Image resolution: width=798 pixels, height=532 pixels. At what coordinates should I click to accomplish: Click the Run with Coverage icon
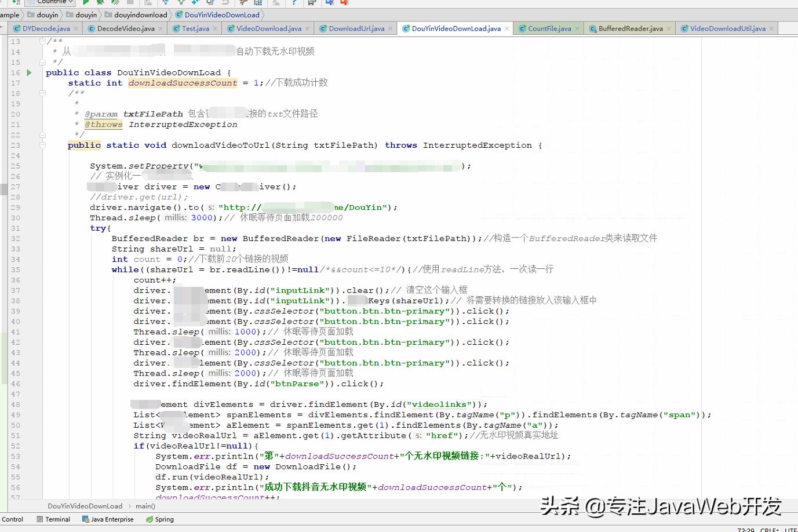point(114,3)
